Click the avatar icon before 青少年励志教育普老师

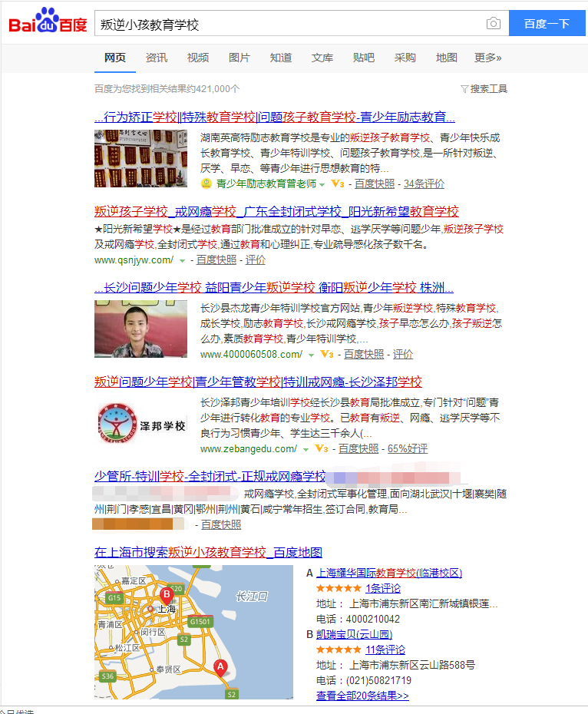(206, 183)
